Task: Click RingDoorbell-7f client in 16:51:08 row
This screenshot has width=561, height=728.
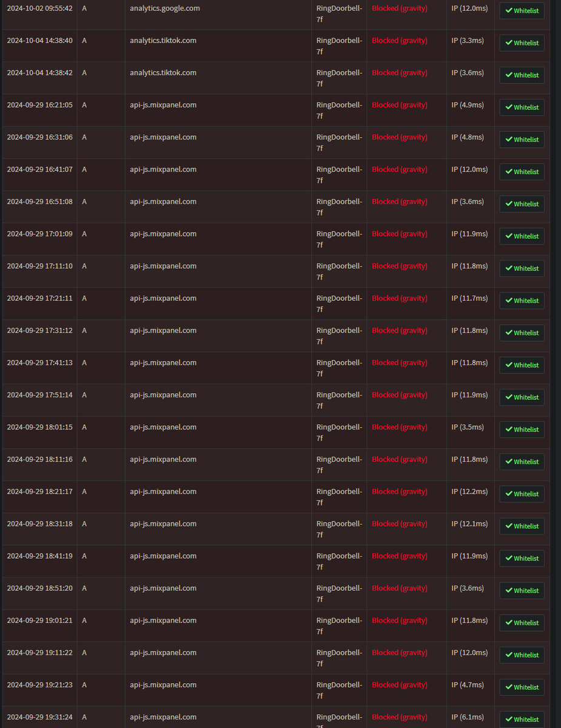Action: tap(339, 207)
